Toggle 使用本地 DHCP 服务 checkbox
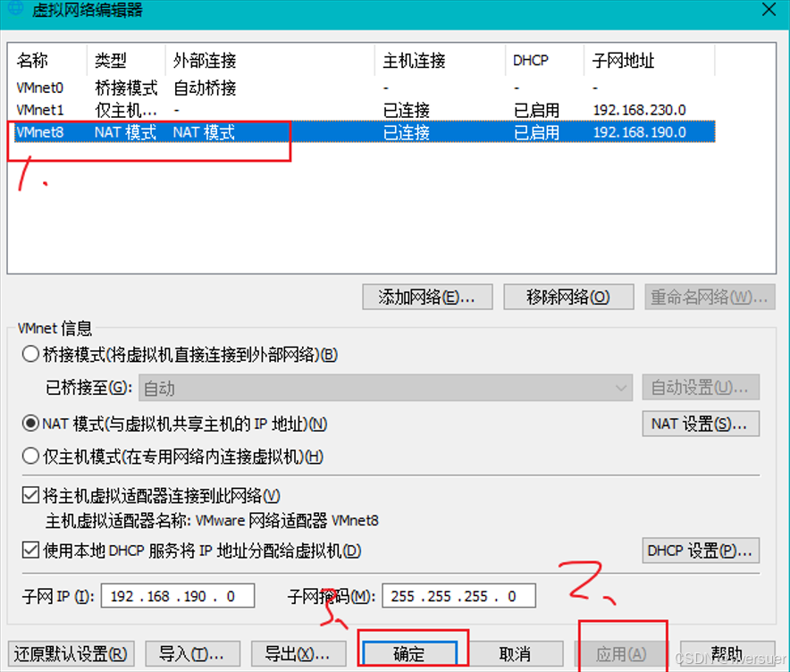The image size is (790, 672). pos(30,550)
